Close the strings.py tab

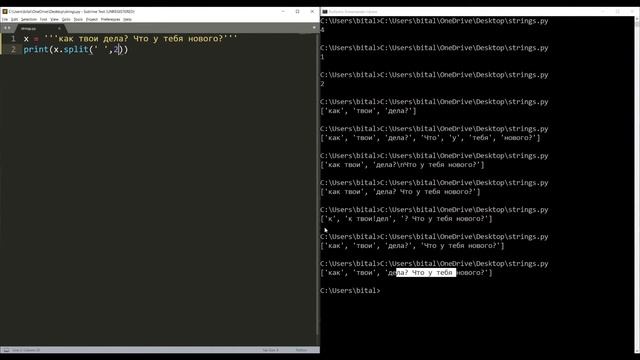59,28
